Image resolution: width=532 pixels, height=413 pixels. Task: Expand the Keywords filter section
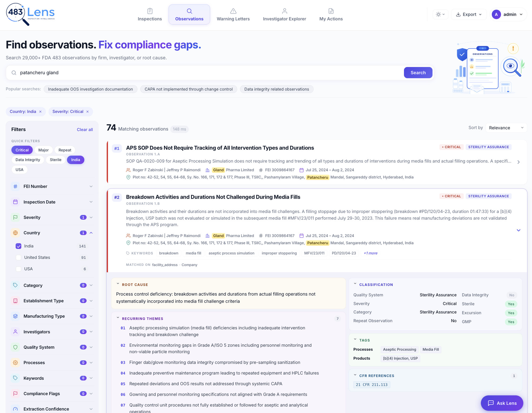tap(91, 378)
